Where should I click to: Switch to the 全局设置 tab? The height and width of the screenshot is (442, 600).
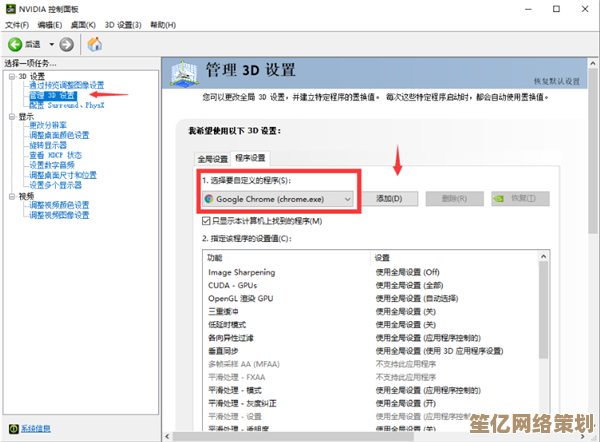coord(212,158)
